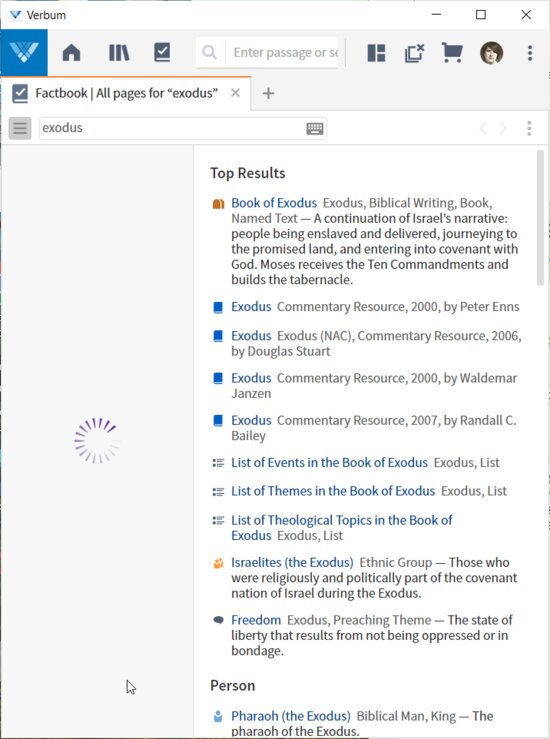Go to the Home dashboard
This screenshot has width=550, height=739.
[x=72, y=52]
